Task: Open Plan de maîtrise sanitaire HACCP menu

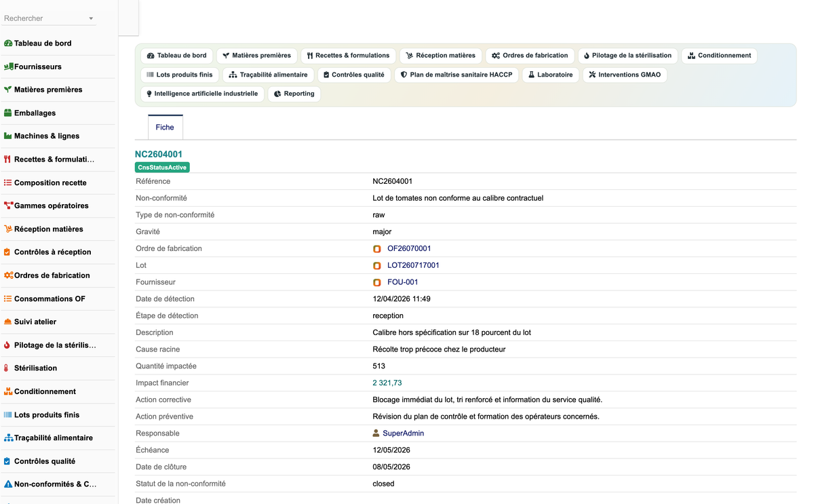Action: [457, 75]
